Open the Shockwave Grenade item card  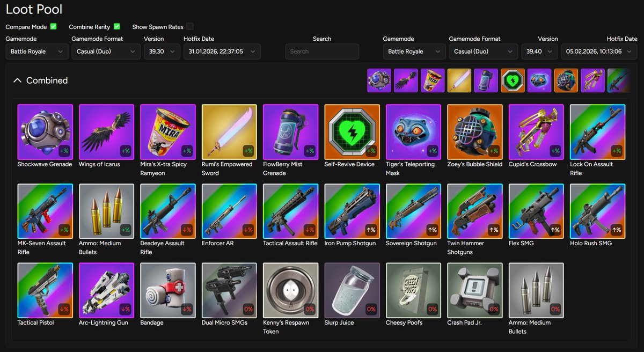pos(45,132)
